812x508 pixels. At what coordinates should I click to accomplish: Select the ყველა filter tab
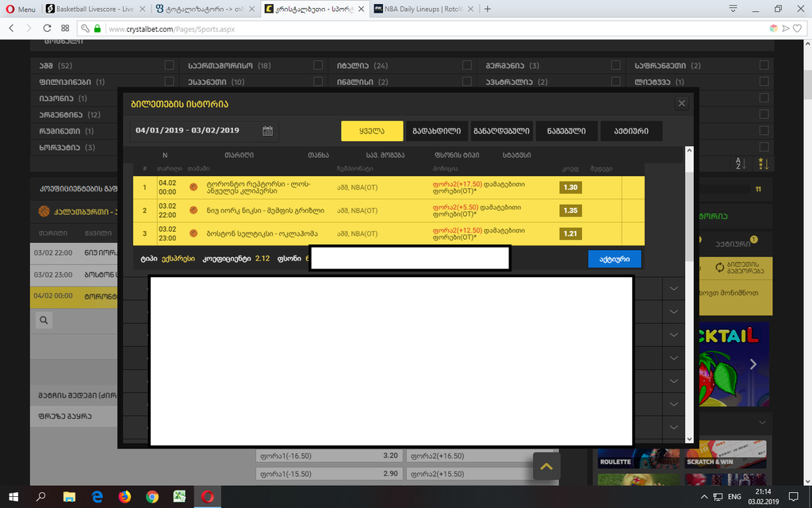[x=372, y=131]
